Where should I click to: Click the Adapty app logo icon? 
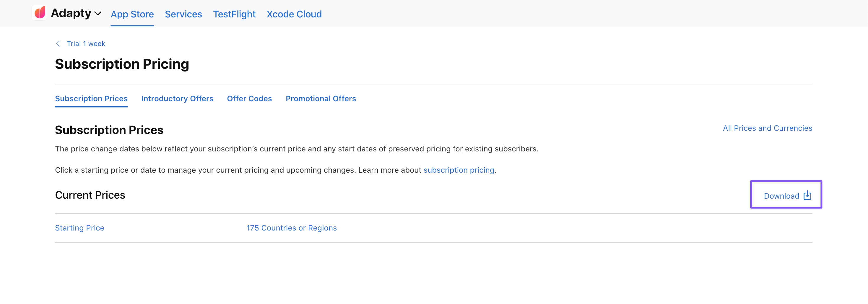(40, 13)
